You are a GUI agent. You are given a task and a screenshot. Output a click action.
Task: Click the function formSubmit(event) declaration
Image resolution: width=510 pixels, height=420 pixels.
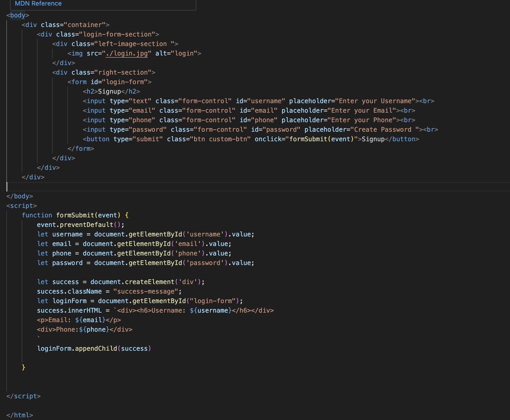tap(75, 216)
